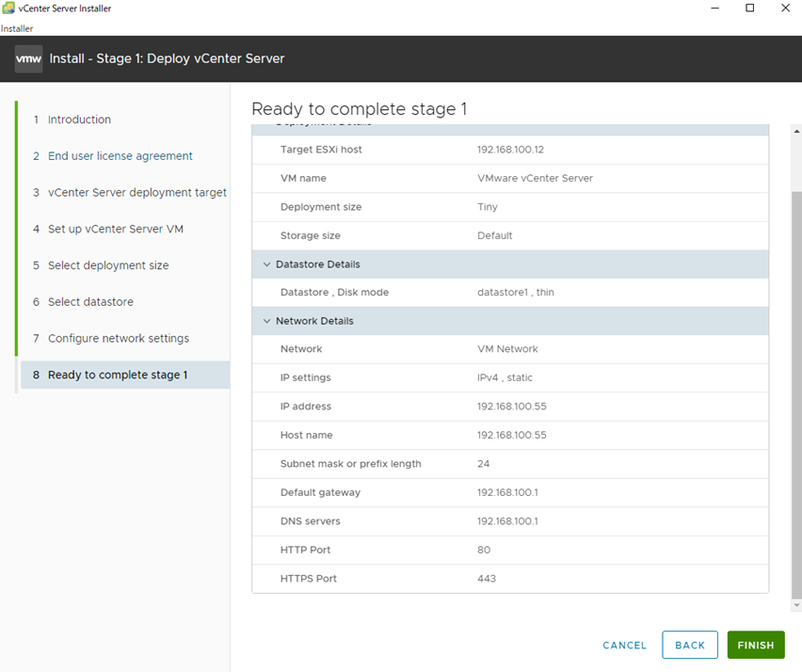Go to step 1 Introduction
Screen dimensions: 802x672
pos(79,120)
